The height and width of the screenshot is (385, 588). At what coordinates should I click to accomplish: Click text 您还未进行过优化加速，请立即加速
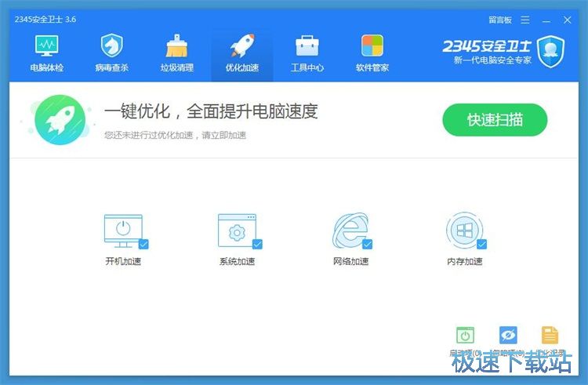click(175, 136)
